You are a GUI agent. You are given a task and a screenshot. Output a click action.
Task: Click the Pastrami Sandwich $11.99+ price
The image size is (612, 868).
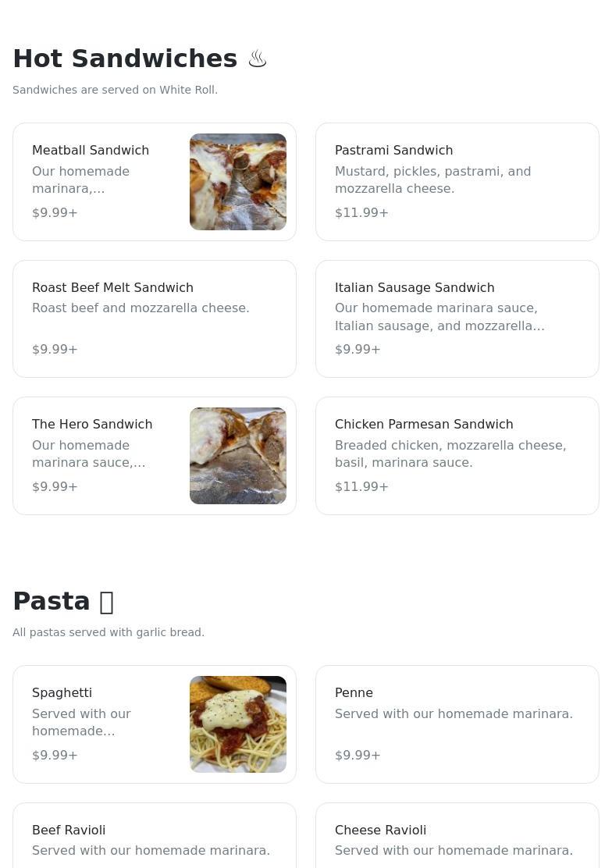click(x=361, y=213)
